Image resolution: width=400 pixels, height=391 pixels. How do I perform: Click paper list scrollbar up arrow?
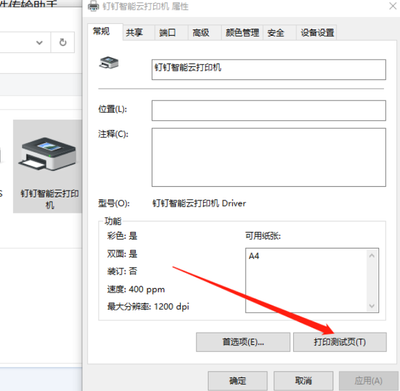click(372, 256)
